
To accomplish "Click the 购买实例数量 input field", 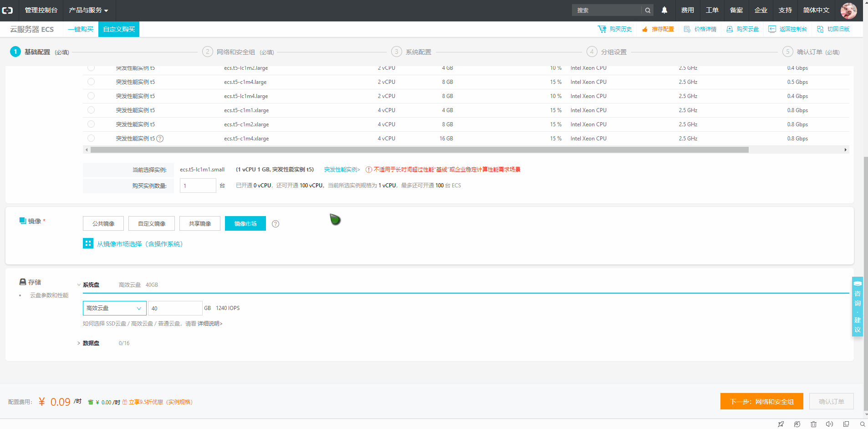I will pyautogui.click(x=198, y=186).
